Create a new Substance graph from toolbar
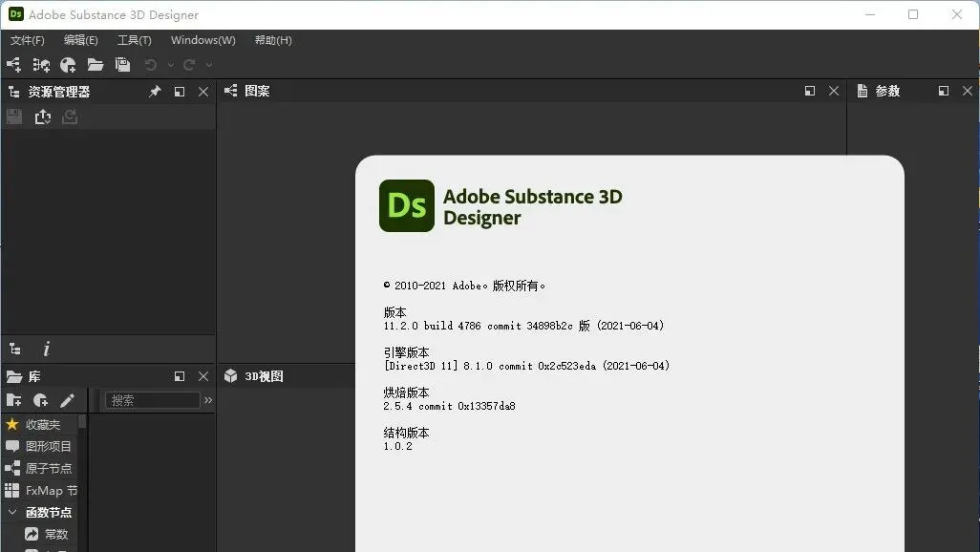The image size is (980, 552). (13, 64)
